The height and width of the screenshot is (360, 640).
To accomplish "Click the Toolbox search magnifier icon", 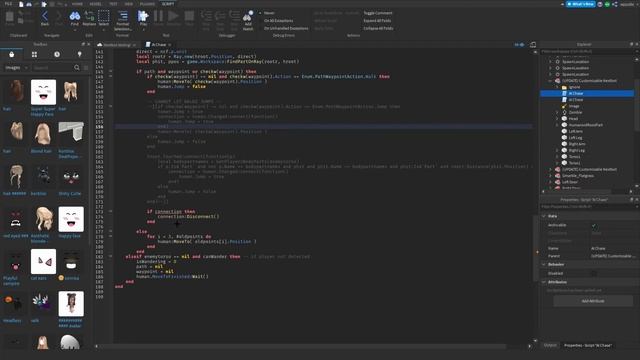I will pyautogui.click(x=77, y=67).
